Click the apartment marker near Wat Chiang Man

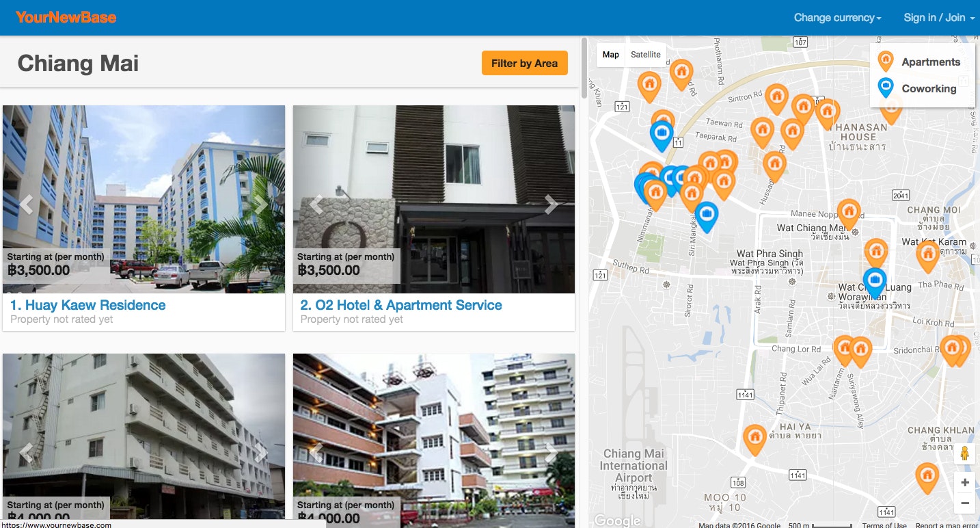click(849, 214)
